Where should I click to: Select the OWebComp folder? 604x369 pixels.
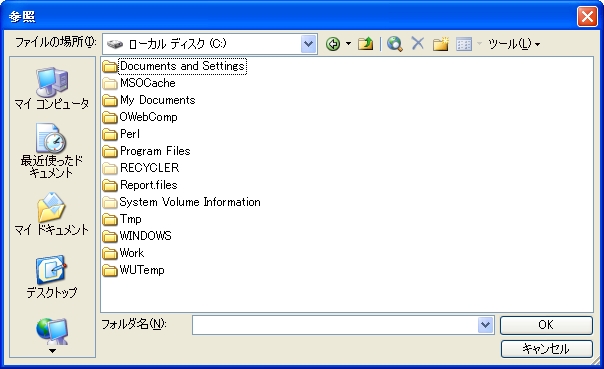point(140,117)
